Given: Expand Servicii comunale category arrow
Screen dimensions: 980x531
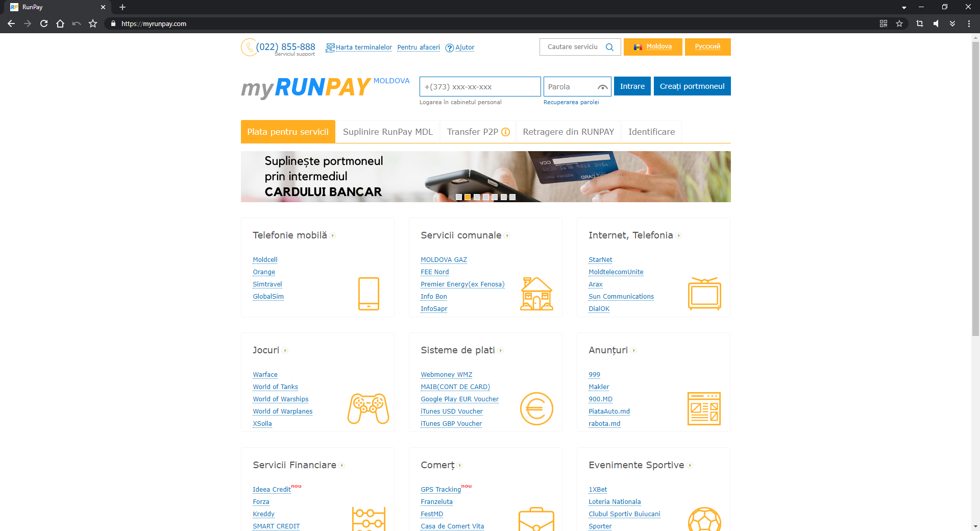Looking at the screenshot, I should [507, 236].
